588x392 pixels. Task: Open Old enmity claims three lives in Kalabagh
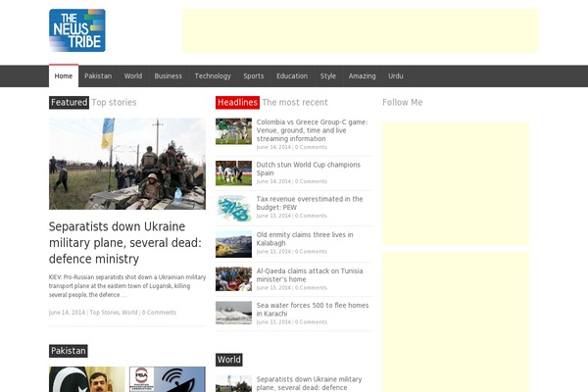(305, 238)
